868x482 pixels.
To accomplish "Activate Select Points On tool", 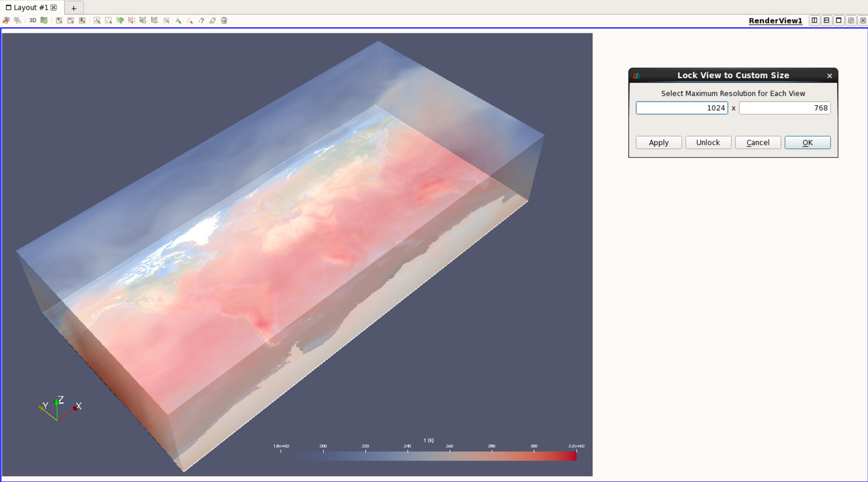I will [108, 20].
